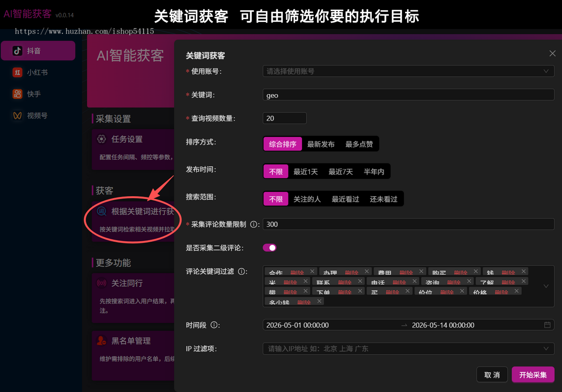Open the calendar icon in 时间段 field
The height and width of the screenshot is (392, 562).
(547, 325)
